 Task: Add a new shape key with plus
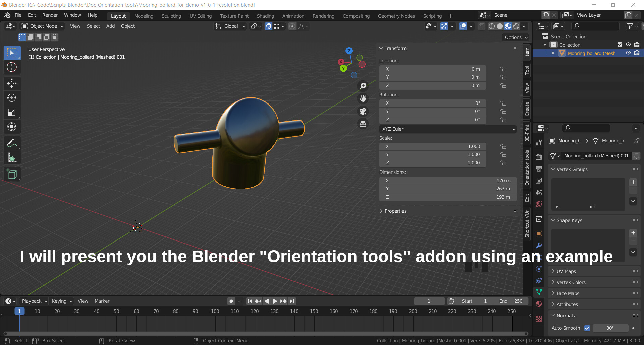tap(633, 233)
